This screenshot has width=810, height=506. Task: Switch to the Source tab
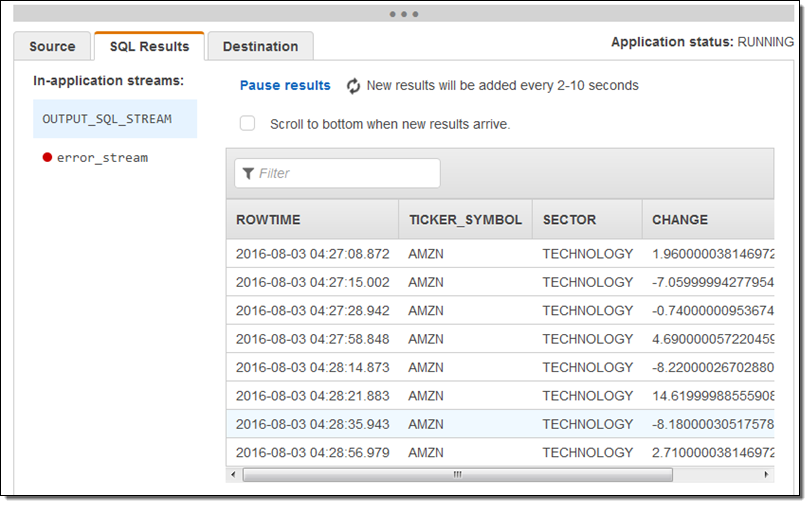click(x=52, y=46)
